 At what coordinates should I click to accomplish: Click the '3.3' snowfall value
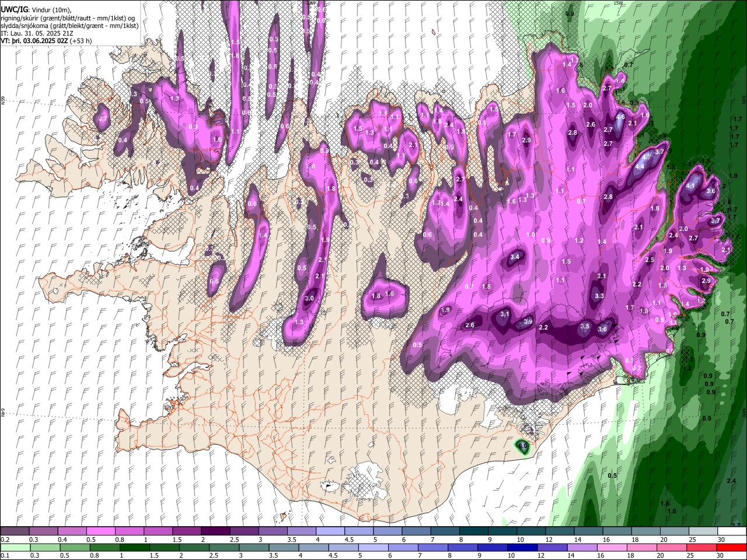(x=599, y=296)
